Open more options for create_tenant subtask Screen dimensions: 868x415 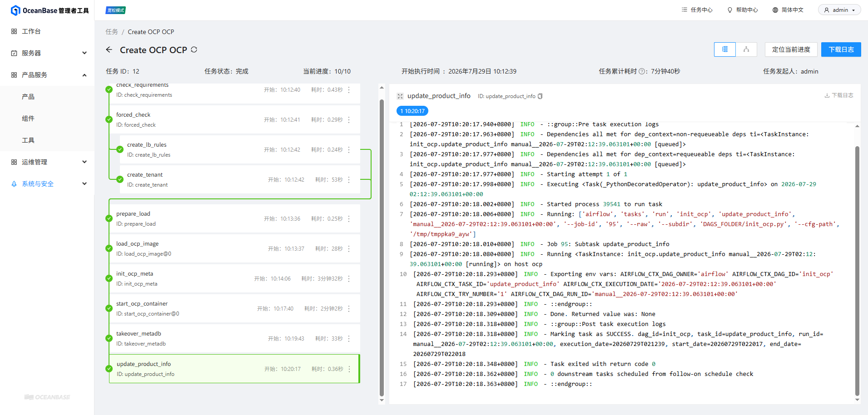point(349,180)
